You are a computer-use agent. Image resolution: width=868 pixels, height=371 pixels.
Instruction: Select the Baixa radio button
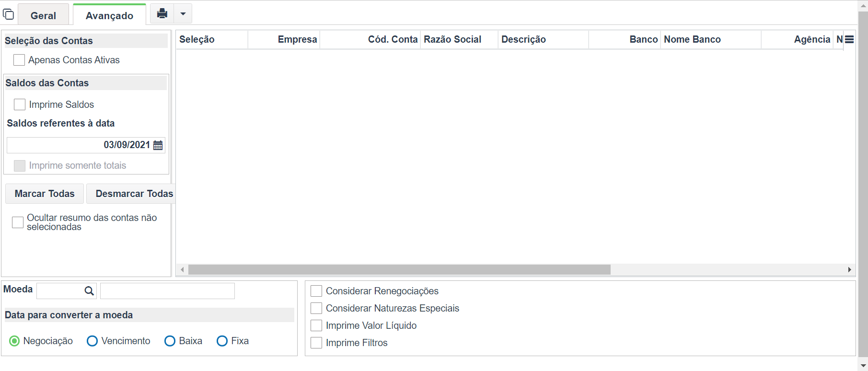coord(170,341)
